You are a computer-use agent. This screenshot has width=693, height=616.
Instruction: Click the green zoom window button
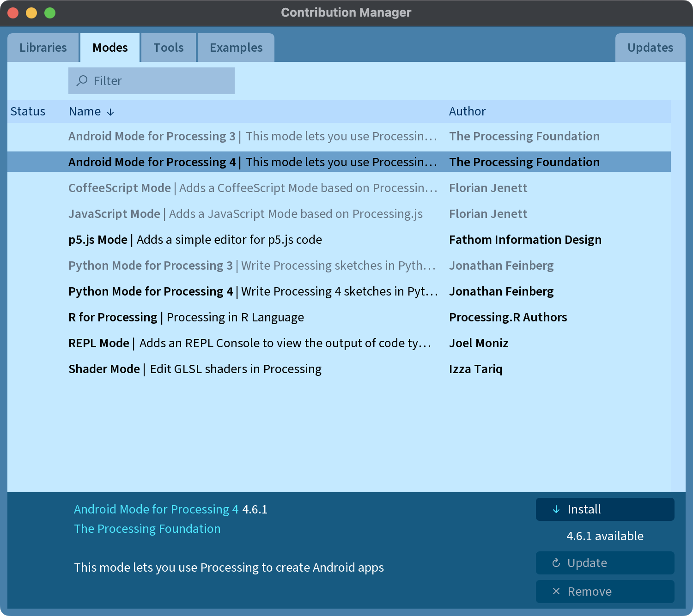(50, 13)
